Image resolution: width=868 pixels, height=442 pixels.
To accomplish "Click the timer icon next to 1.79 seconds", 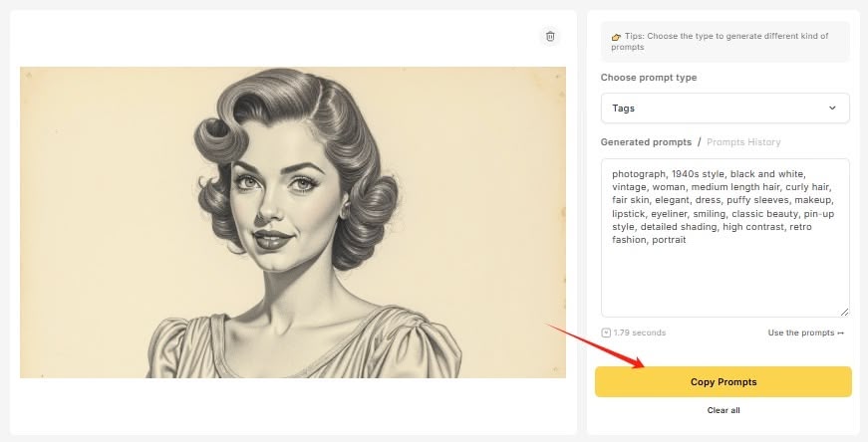I will tap(606, 332).
